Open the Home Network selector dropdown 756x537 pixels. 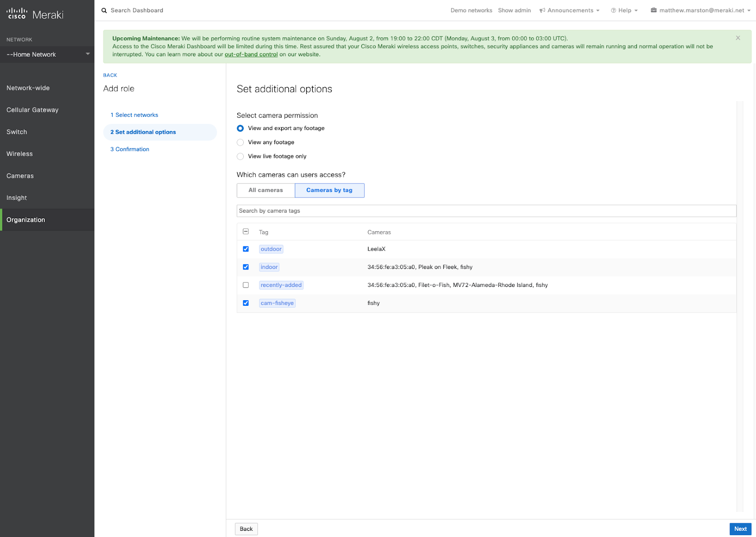(x=47, y=54)
